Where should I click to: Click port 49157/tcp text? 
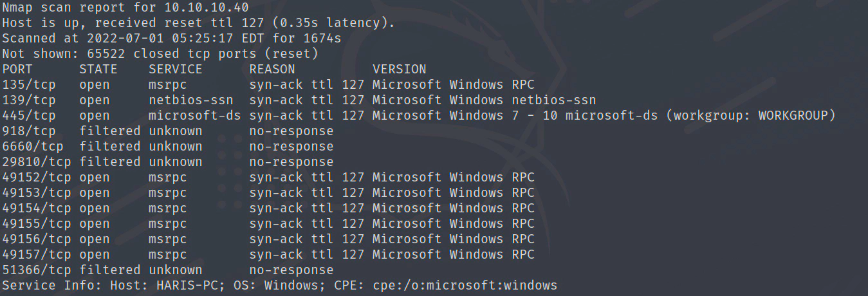(x=37, y=255)
